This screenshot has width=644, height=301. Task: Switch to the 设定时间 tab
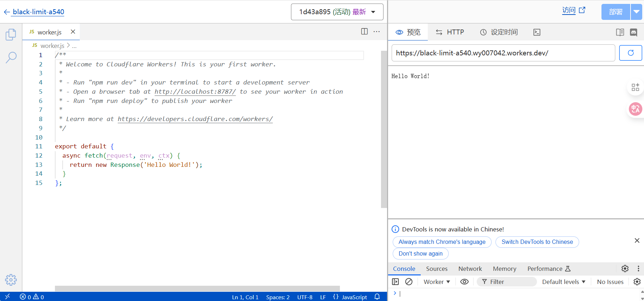pos(499,32)
